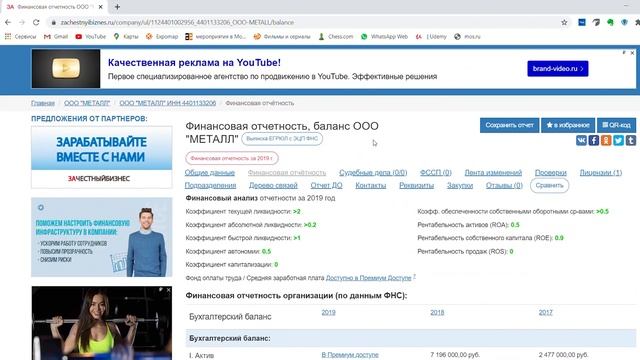Open the Evernote elephant extension
Viewport: 640px width, 360px height.
click(610, 22)
